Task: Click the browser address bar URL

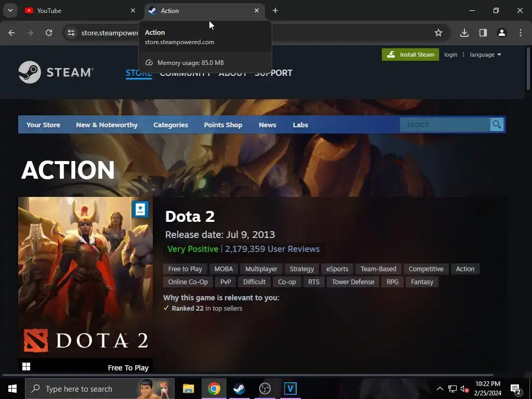Action: tap(110, 33)
